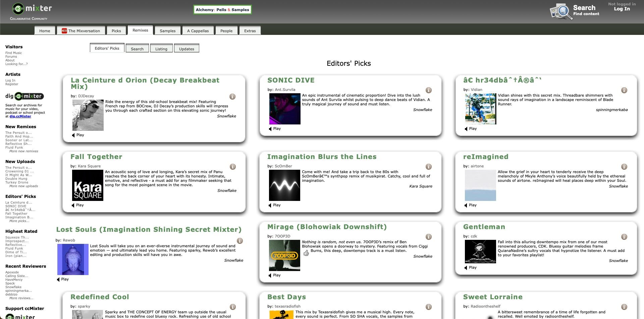The height and width of the screenshot is (319, 644).
Task: Open Forums link in sidebar
Action: [x=11, y=57]
